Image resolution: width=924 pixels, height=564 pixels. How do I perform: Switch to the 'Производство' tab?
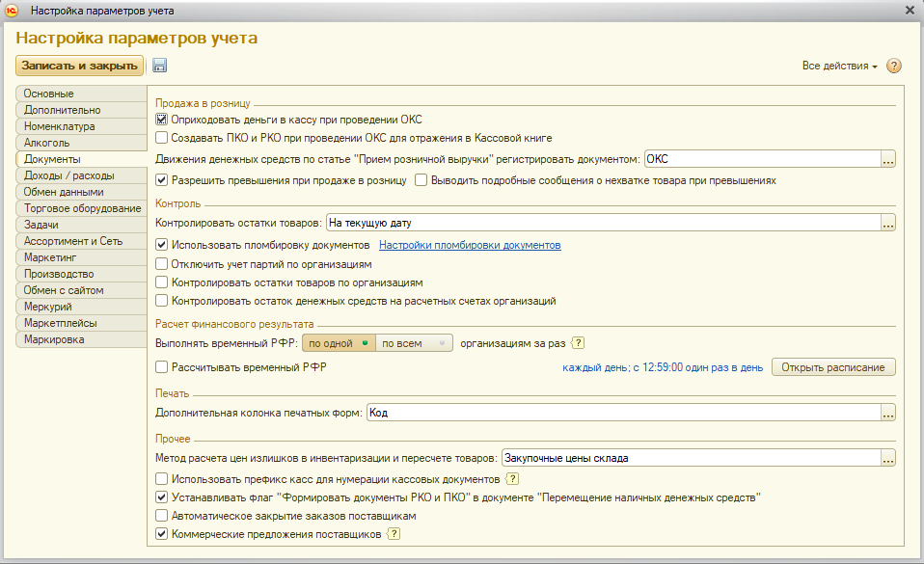(81, 274)
